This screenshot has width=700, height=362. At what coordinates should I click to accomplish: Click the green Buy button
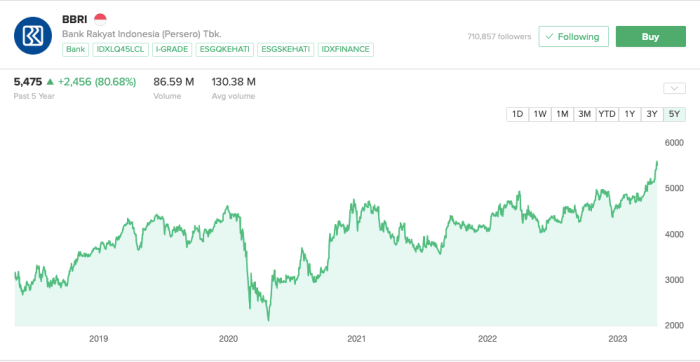coord(650,37)
